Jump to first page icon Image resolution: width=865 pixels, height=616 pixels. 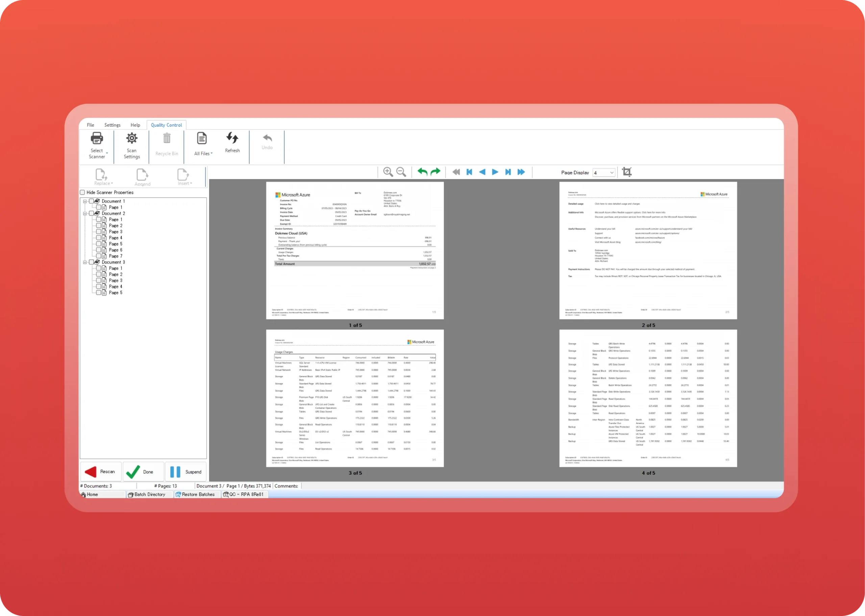coord(469,172)
